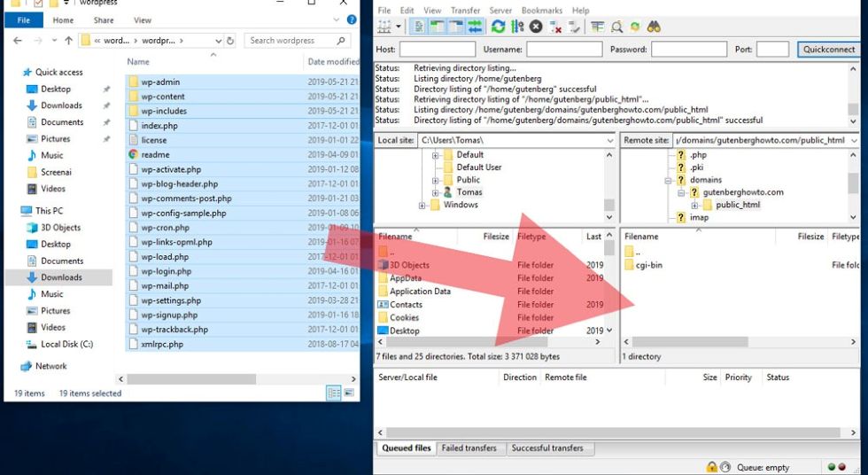The width and height of the screenshot is (868, 475).
Task: Click the Tomas user folder in local tree
Action: [462, 192]
